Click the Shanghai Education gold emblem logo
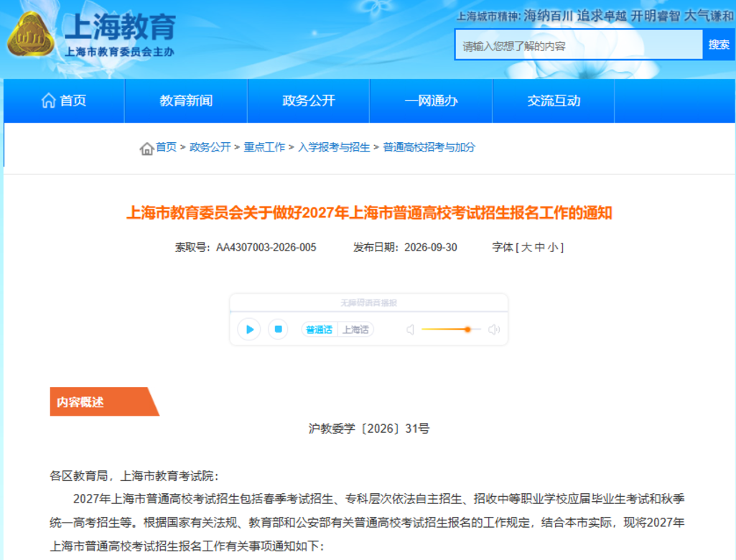The height and width of the screenshot is (560, 736). click(x=30, y=34)
